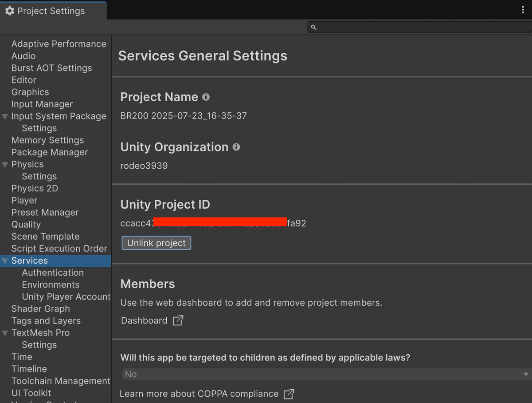
Task: Collapse the Input System Package section
Action: pyautogui.click(x=4, y=116)
